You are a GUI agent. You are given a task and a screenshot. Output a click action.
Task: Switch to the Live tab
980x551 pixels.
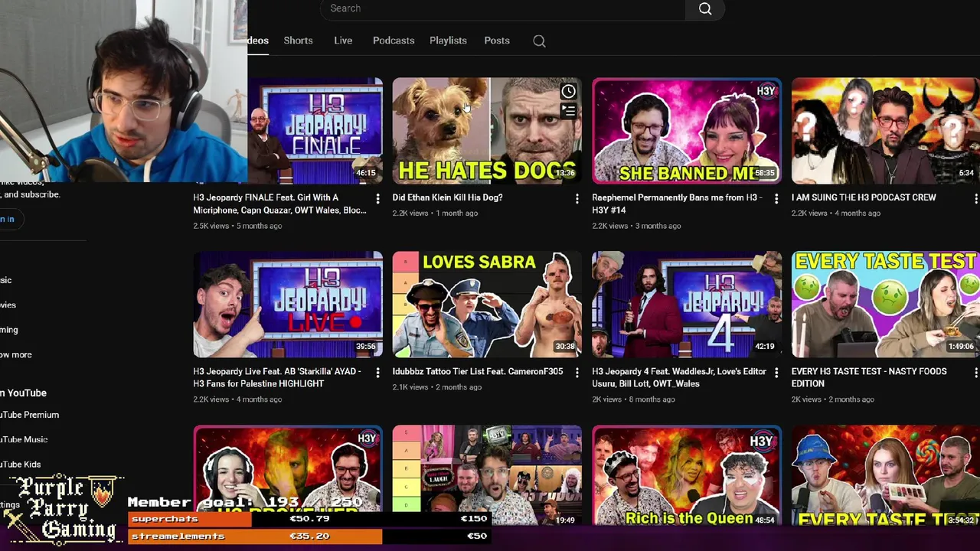[343, 41]
